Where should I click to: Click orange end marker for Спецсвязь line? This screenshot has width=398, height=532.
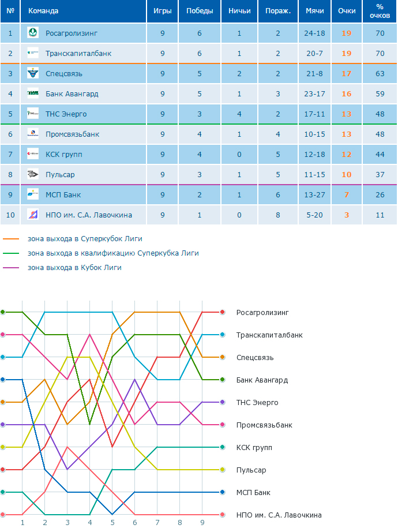pyautogui.click(x=222, y=357)
